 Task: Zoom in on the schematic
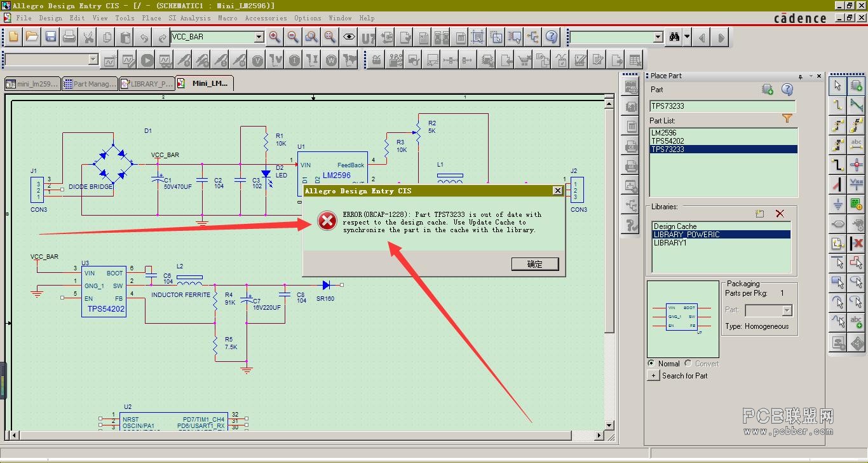coord(275,37)
